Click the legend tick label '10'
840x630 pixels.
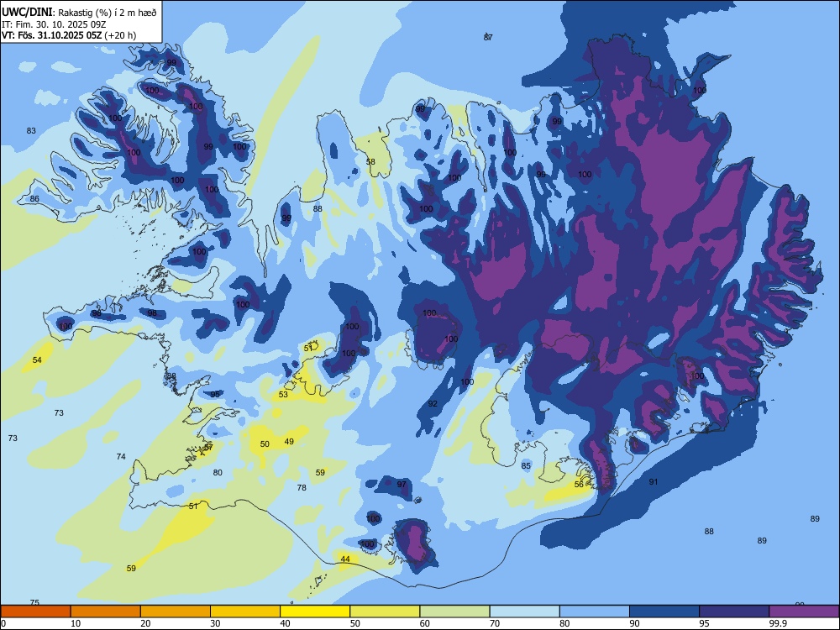coord(76,623)
